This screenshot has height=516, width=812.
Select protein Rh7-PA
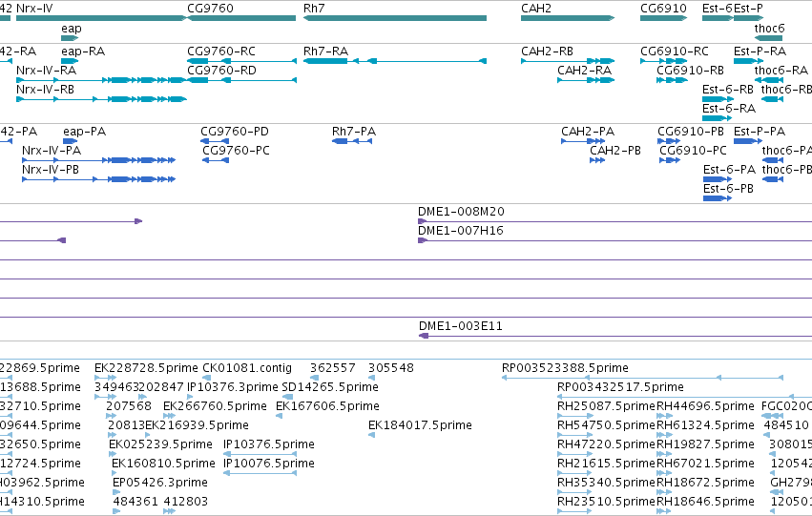point(352,141)
